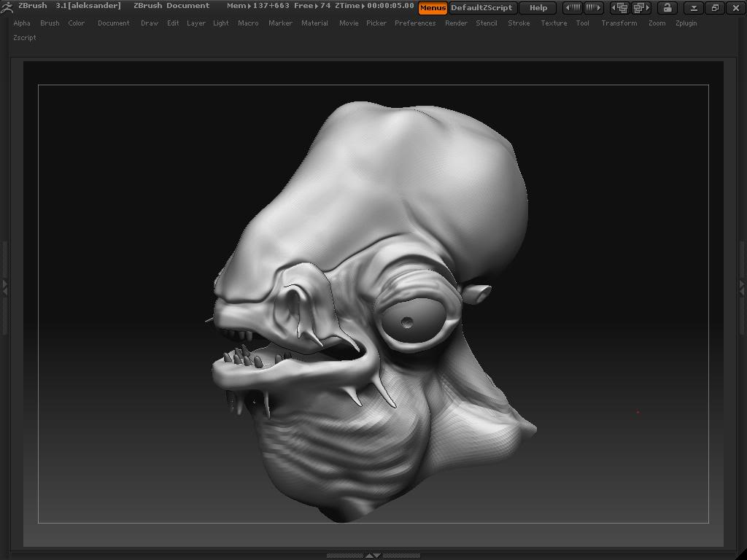Click the restore window icon in title bar
Viewport: 747px width, 560px height.
tap(715, 8)
